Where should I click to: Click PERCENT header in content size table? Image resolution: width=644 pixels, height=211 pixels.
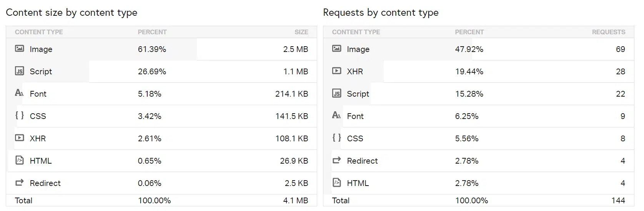(x=152, y=32)
